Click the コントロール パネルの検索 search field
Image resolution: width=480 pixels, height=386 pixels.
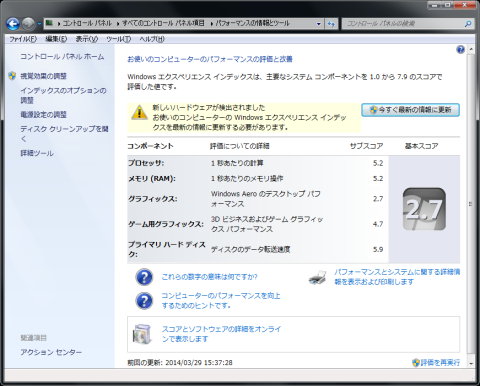403,24
